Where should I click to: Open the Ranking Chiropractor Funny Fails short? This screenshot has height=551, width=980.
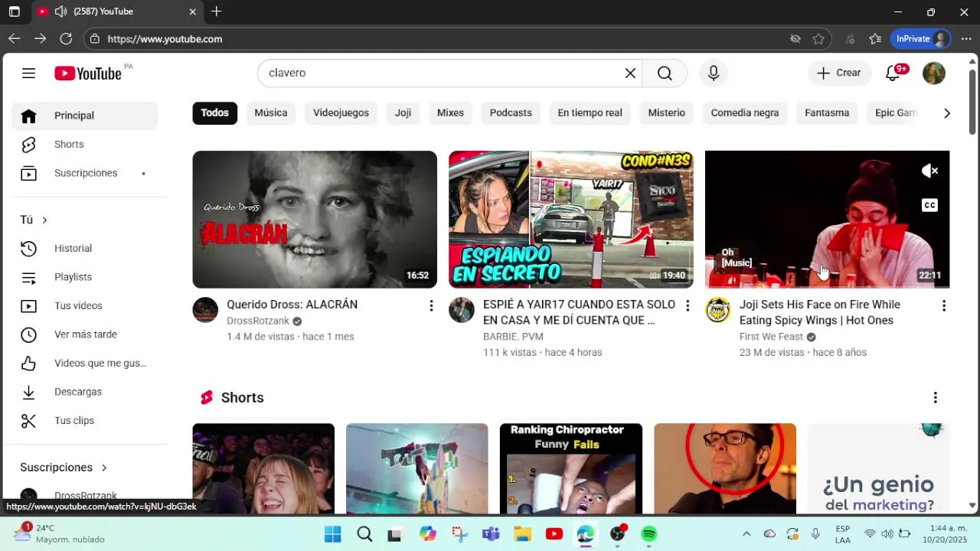pos(571,468)
